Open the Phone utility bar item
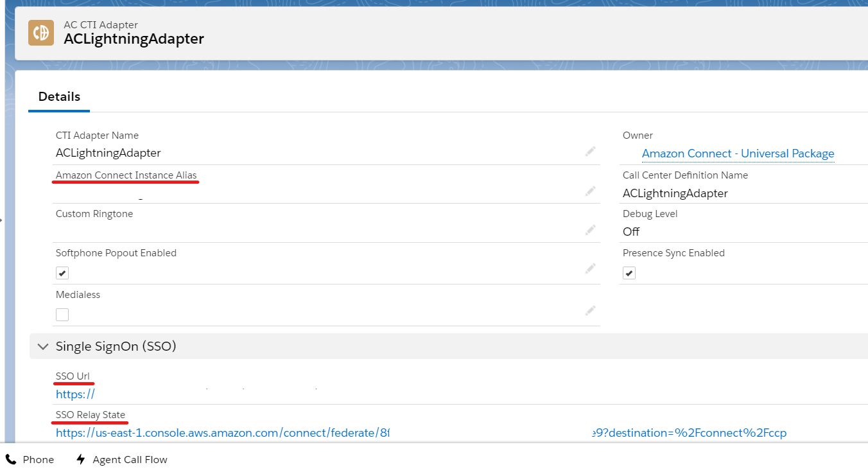 (30, 459)
